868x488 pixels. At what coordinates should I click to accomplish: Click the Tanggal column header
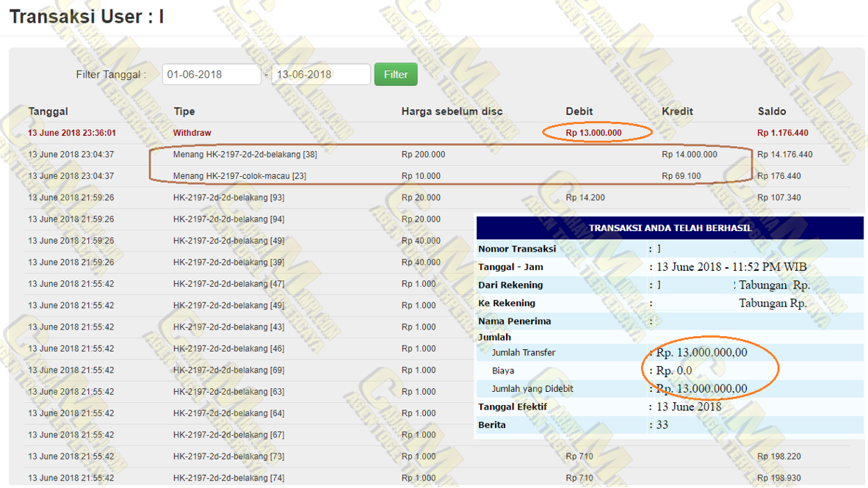point(48,112)
